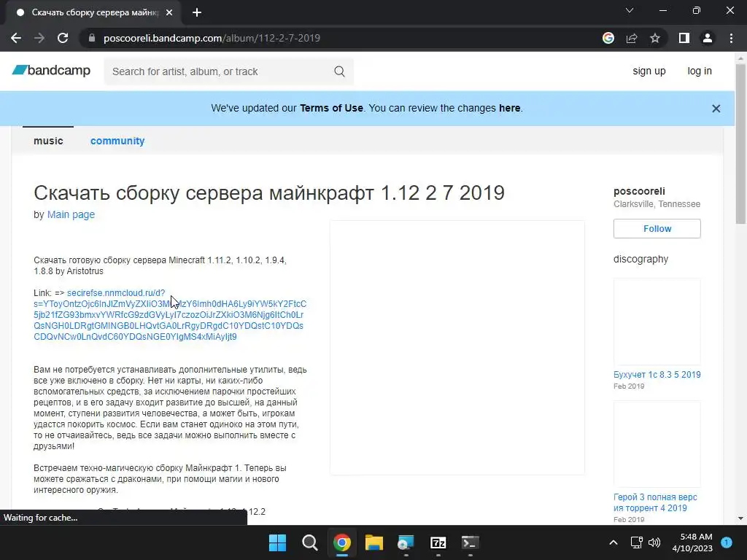Open the browser side panel
Screen dimensions: 747x560
point(684,38)
